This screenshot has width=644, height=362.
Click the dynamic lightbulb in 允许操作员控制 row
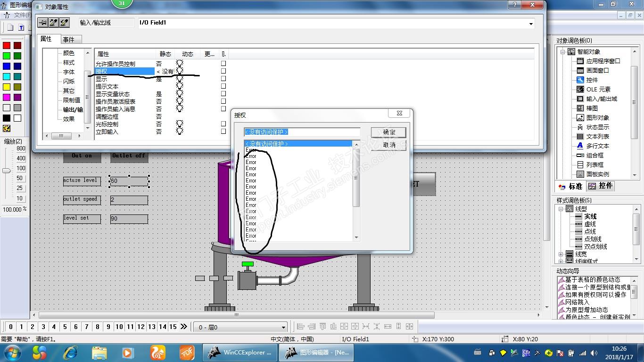click(180, 63)
